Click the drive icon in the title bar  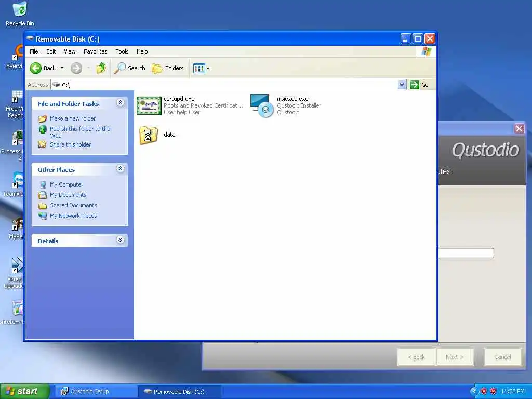coord(30,38)
